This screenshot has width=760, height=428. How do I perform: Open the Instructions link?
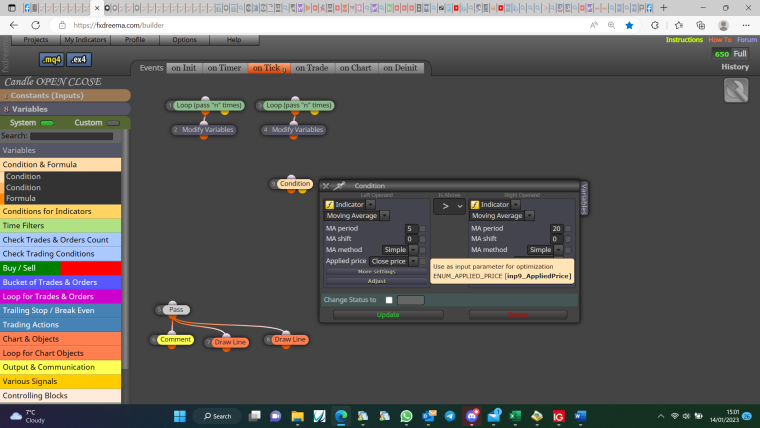pyautogui.click(x=684, y=40)
